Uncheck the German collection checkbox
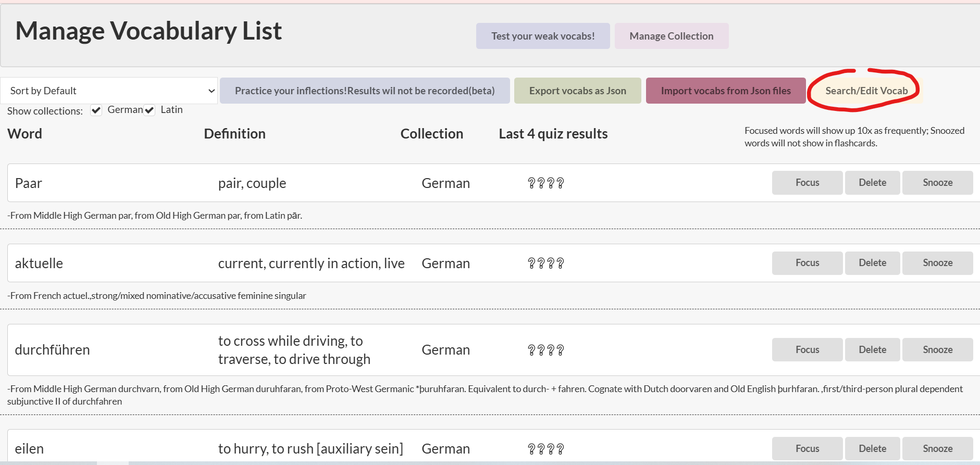 click(x=96, y=110)
